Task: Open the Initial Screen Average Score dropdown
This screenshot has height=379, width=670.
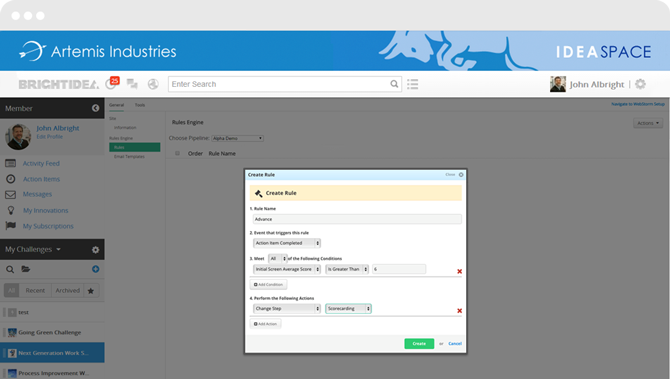Action: click(x=287, y=269)
